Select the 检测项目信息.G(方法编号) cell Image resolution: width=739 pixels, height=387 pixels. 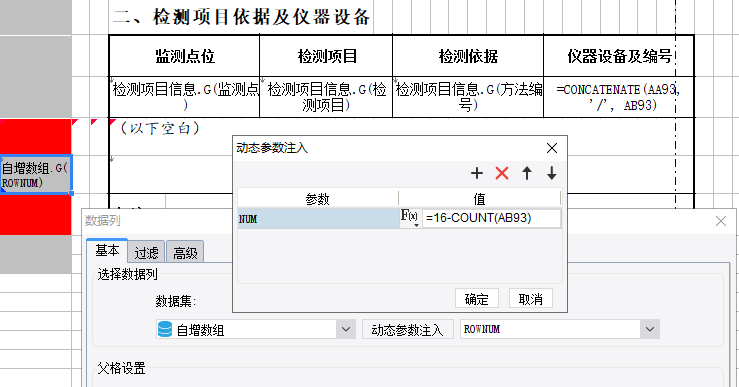(468, 97)
